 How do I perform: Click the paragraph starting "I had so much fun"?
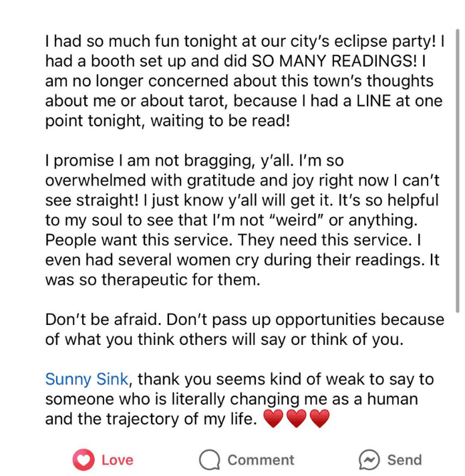pyautogui.click(x=243, y=81)
